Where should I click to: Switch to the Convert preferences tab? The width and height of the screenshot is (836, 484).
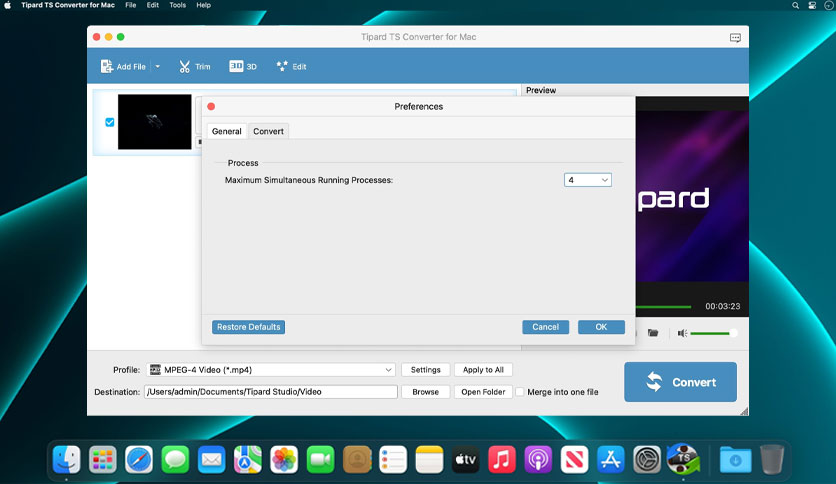pos(268,131)
